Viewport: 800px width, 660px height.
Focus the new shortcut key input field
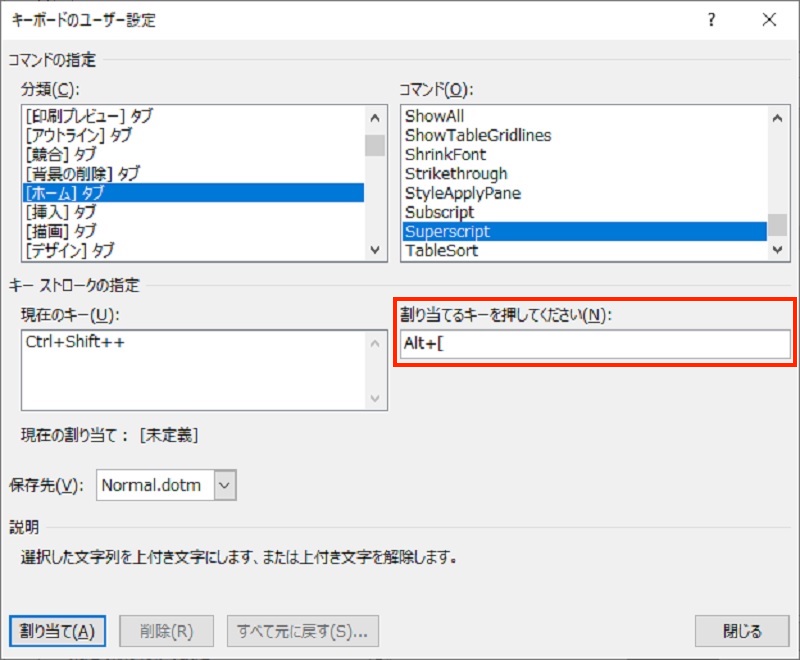coord(595,344)
